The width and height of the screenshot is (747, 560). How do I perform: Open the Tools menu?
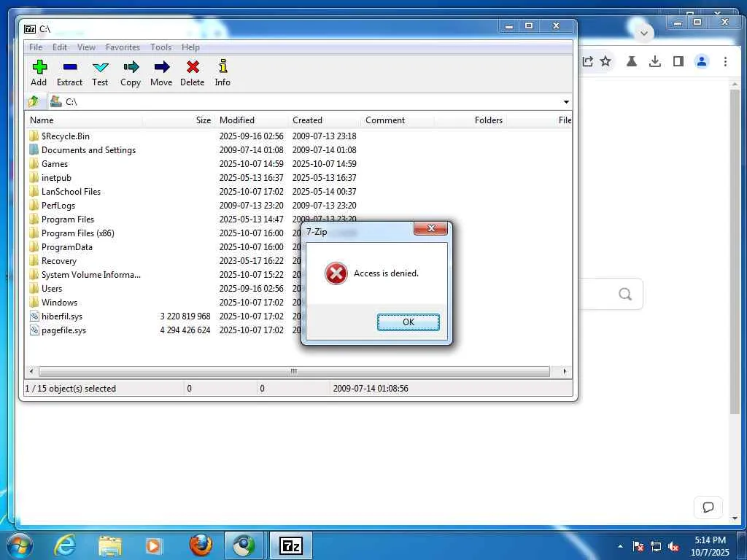161,47
